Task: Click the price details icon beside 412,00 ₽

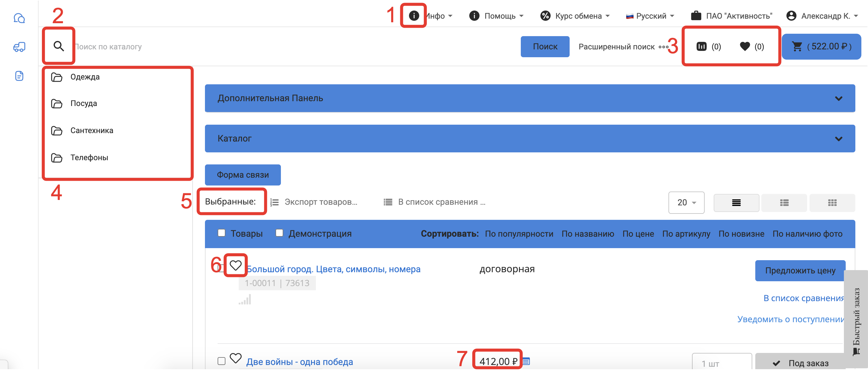Action: [526, 361]
